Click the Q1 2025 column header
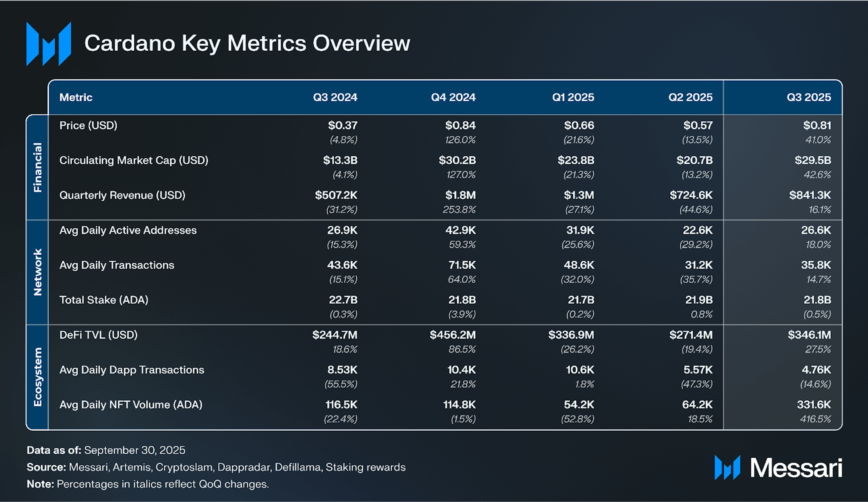The height and width of the screenshot is (502, 868). click(x=573, y=97)
